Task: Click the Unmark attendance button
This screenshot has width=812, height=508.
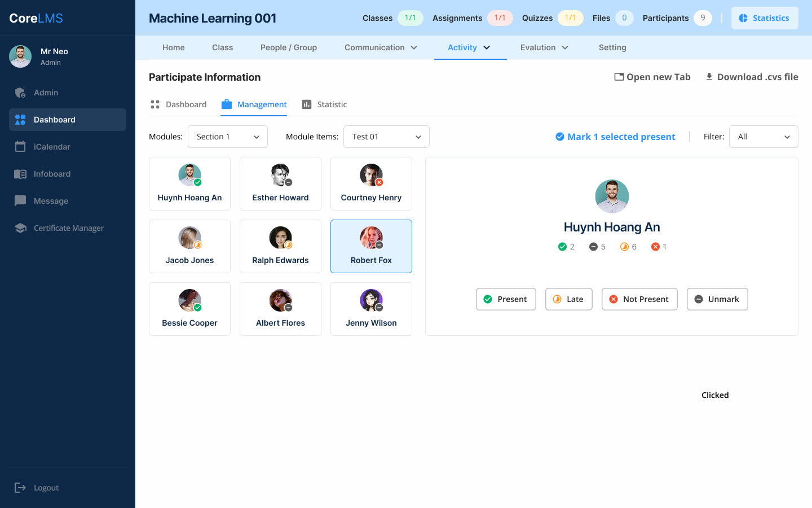Action: pos(717,299)
